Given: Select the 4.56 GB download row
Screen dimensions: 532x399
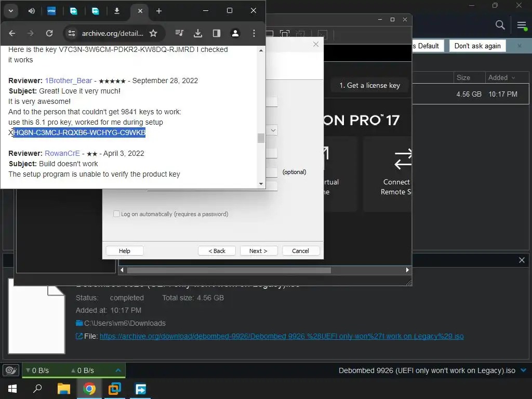Looking at the screenshot, I should (x=470, y=94).
